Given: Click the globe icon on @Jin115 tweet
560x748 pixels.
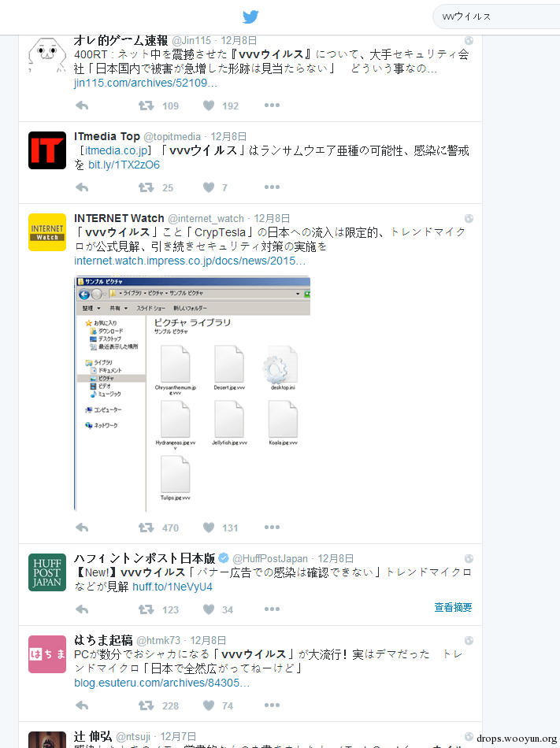Looking at the screenshot, I should tap(469, 40).
